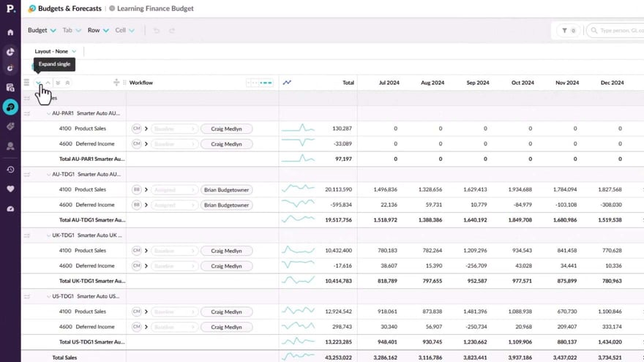Click the filter funnel icon
Viewport: 644px width, 362px height.
(564, 31)
